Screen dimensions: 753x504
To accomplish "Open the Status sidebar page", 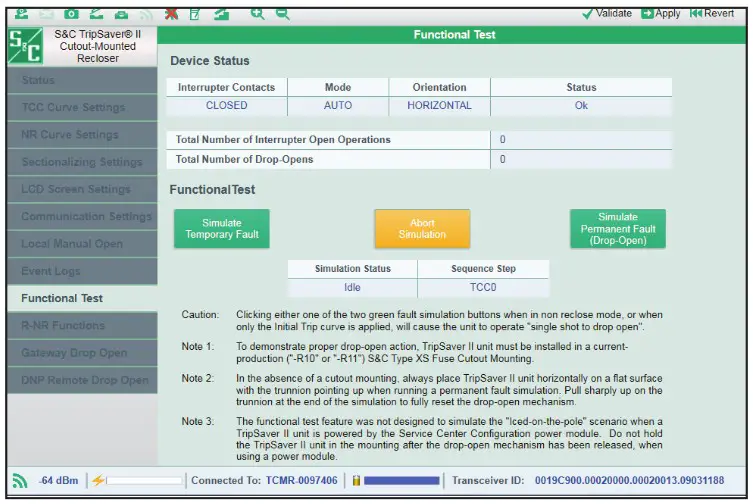I will [x=83, y=80].
